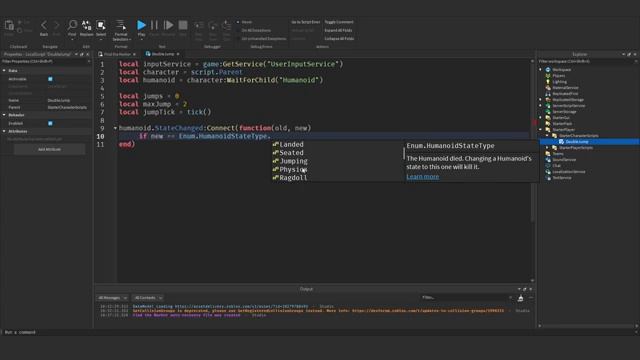
Task: Click Expand All Folds
Action: [338, 30]
